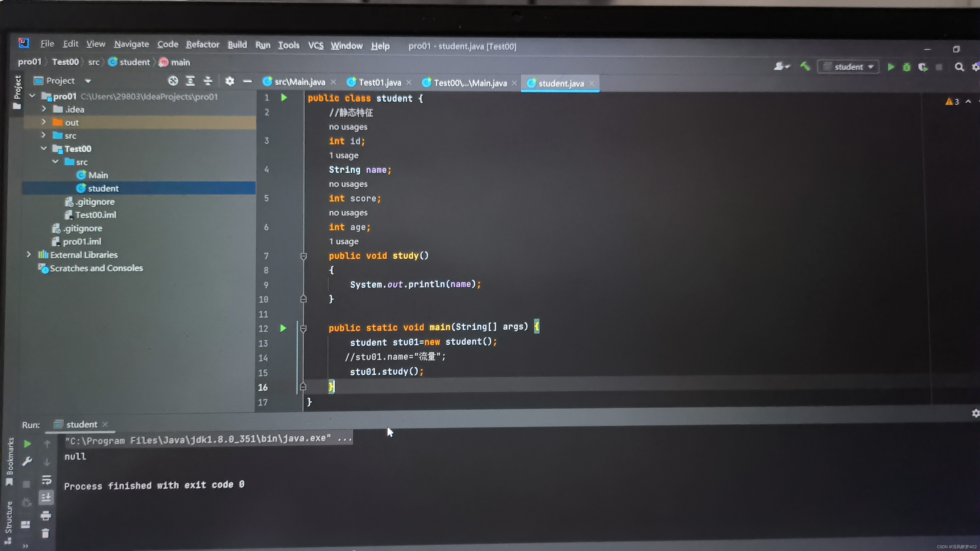Screen dimensions: 980x551
Task: Fold the study() method at line 7
Action: click(x=304, y=256)
